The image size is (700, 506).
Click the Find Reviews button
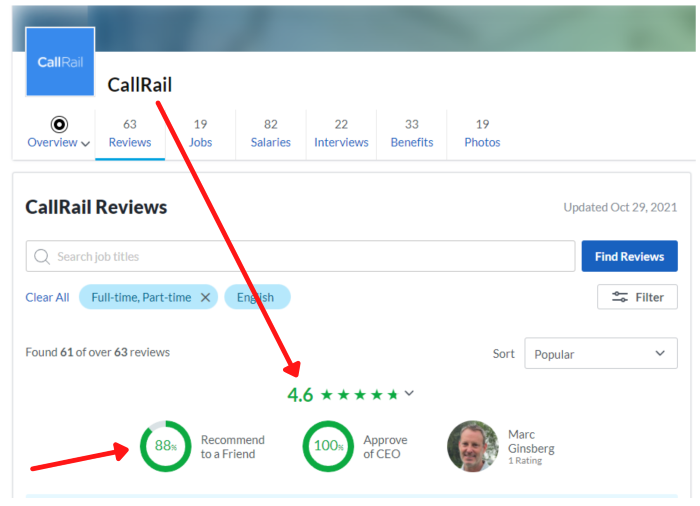tap(629, 256)
